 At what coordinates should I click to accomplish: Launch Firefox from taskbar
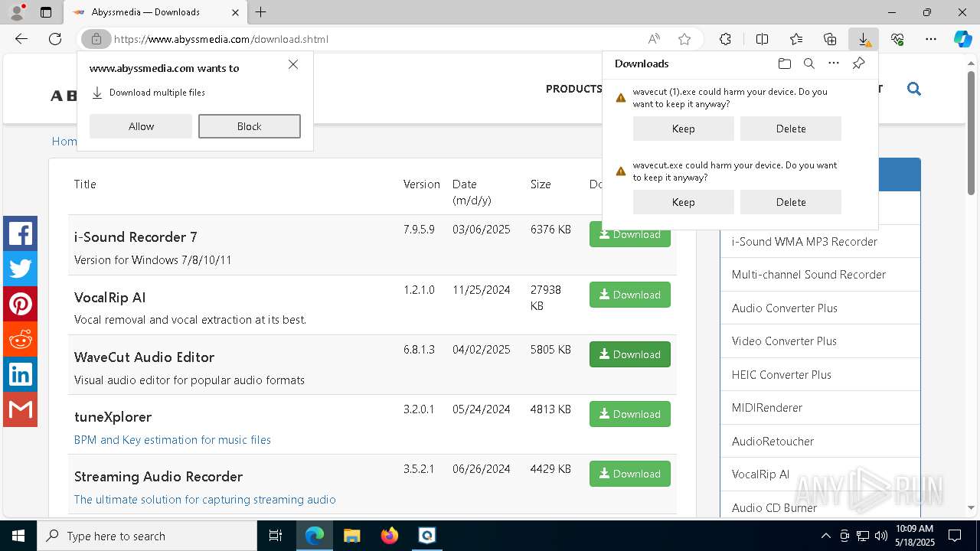tap(390, 536)
